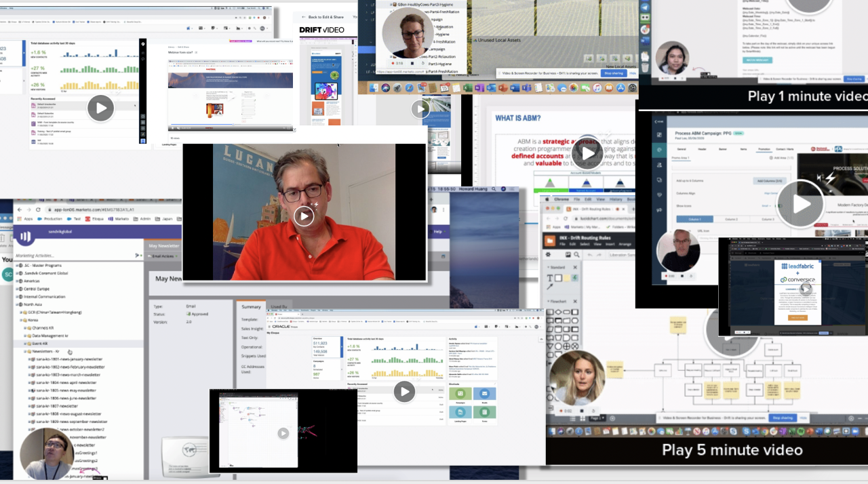Viewport: 868px width, 484px height.
Task: Expand the Americas tree node
Action: [18, 281]
